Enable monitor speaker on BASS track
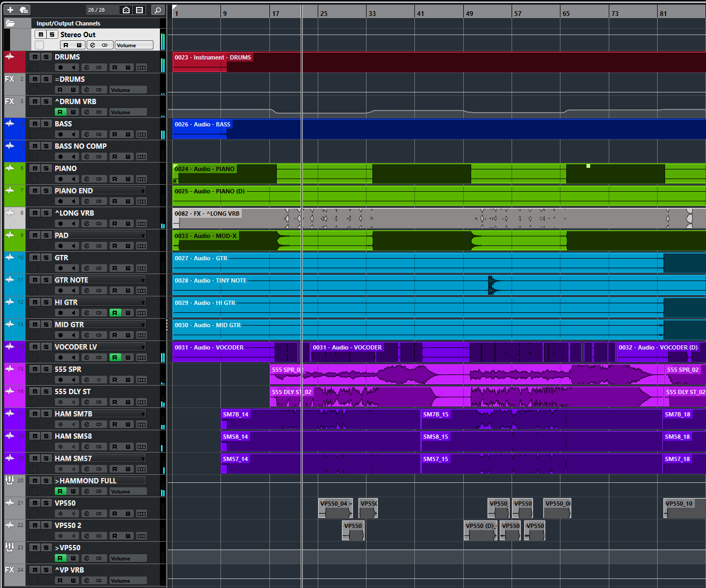Screen dimensions: 706x588 [74, 134]
